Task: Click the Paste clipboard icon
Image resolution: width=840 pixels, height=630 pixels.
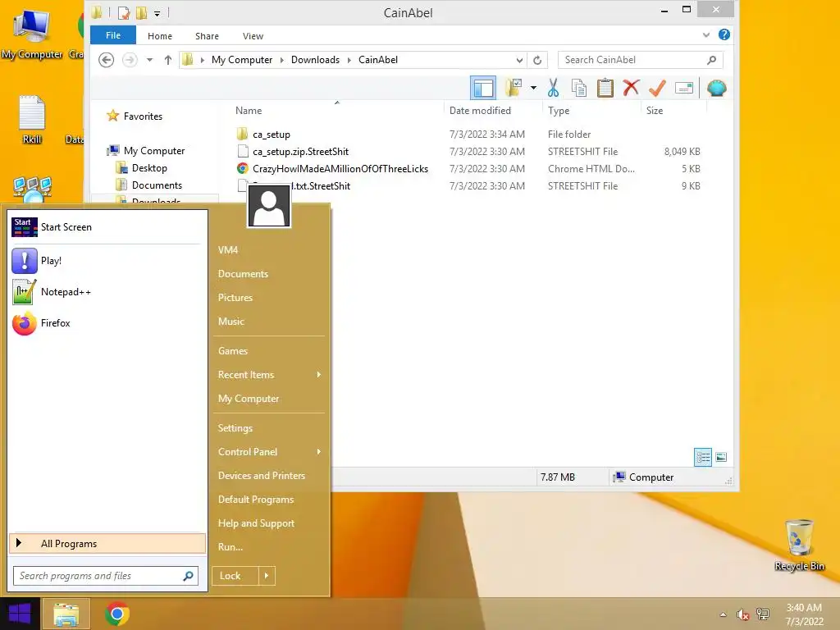Action: [605, 88]
